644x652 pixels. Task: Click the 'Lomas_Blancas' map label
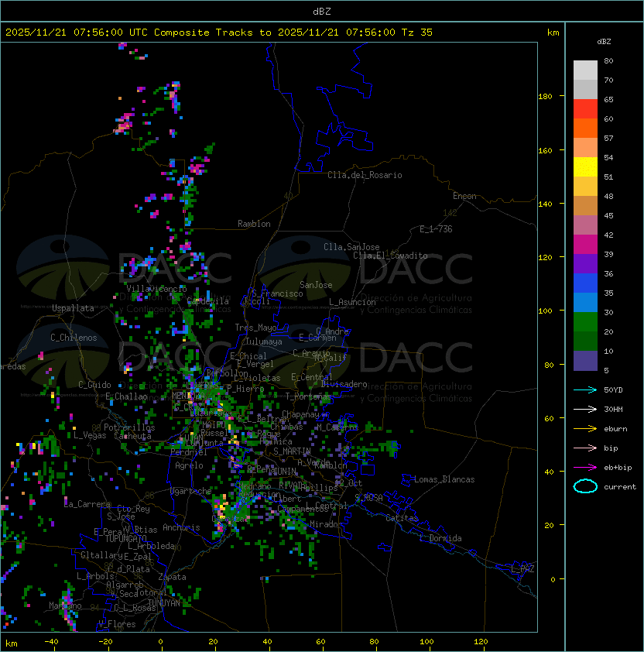[444, 479]
